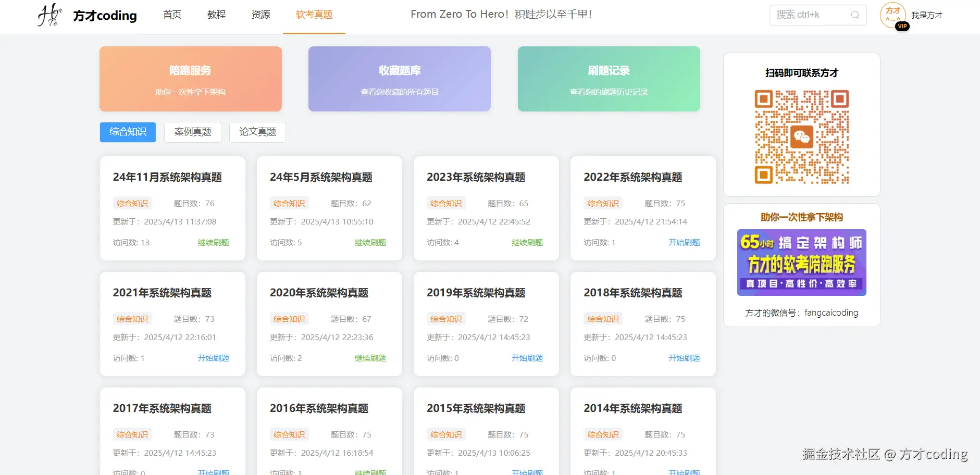Click the 扫码即可联系方才 heading

click(x=802, y=73)
